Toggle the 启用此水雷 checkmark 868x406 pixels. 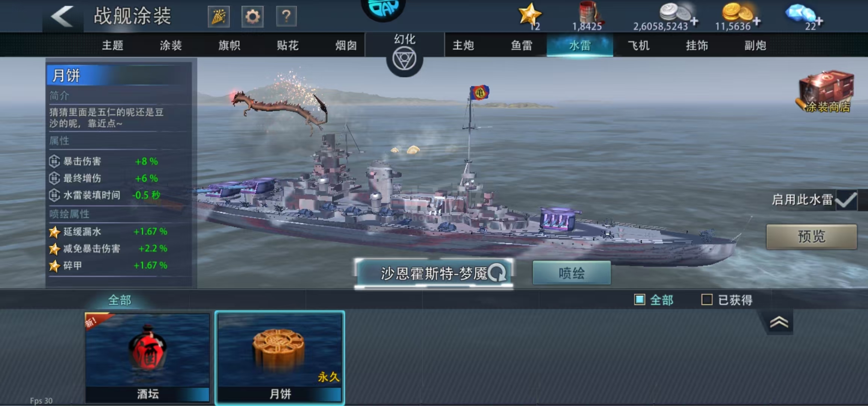coord(846,200)
